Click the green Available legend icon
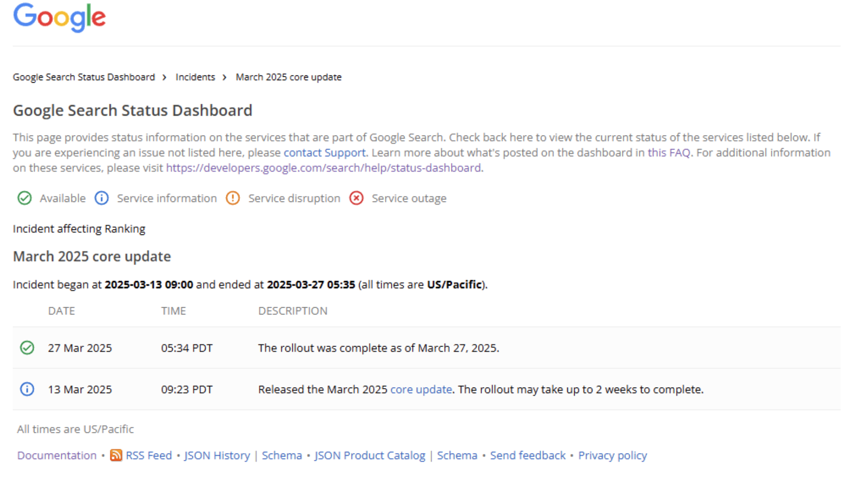Viewport: 855px width, 504px height. pyautogui.click(x=25, y=198)
